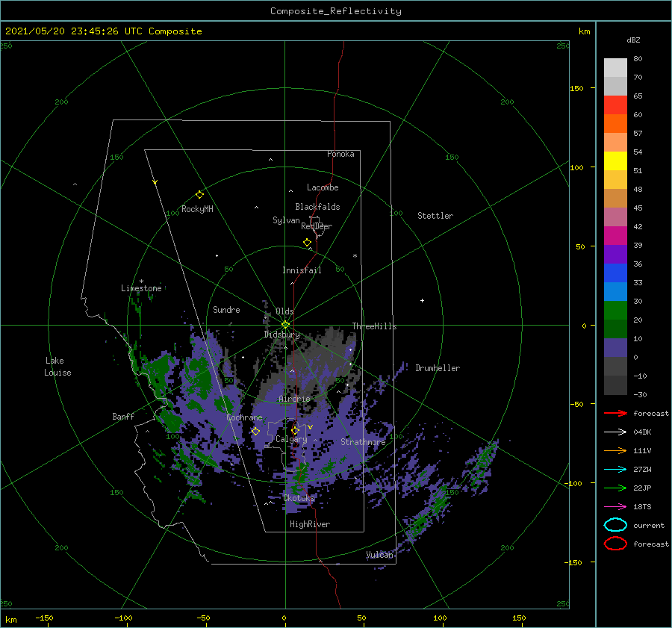
Task: Click the slate purple 0-10 dBZ swatch
Action: coord(615,347)
